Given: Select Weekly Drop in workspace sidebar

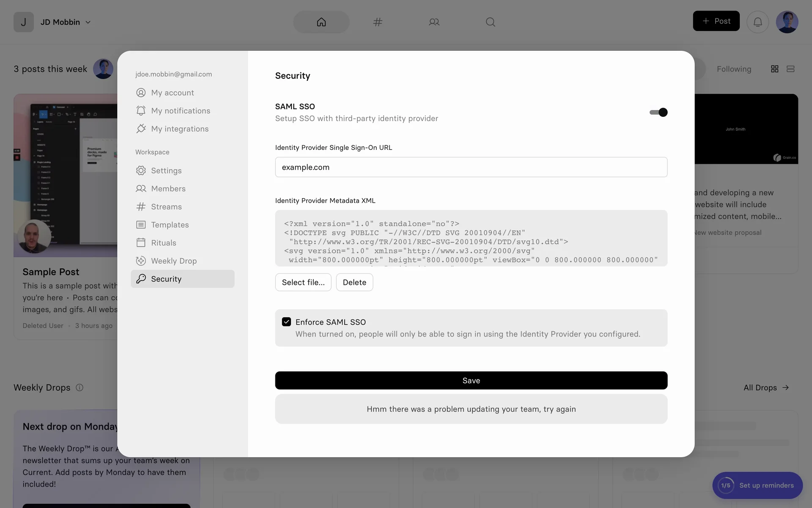Looking at the screenshot, I should point(173,261).
